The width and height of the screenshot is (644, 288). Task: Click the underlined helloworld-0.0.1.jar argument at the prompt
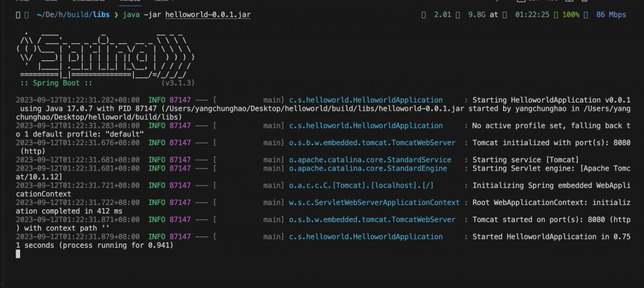[208, 15]
